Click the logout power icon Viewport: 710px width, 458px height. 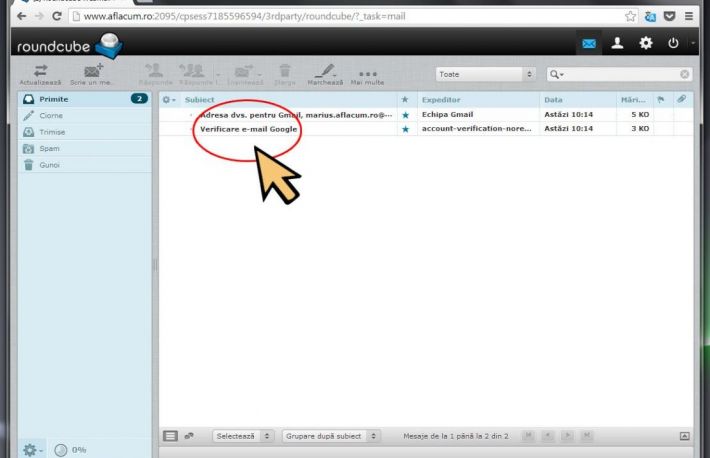[x=673, y=43]
